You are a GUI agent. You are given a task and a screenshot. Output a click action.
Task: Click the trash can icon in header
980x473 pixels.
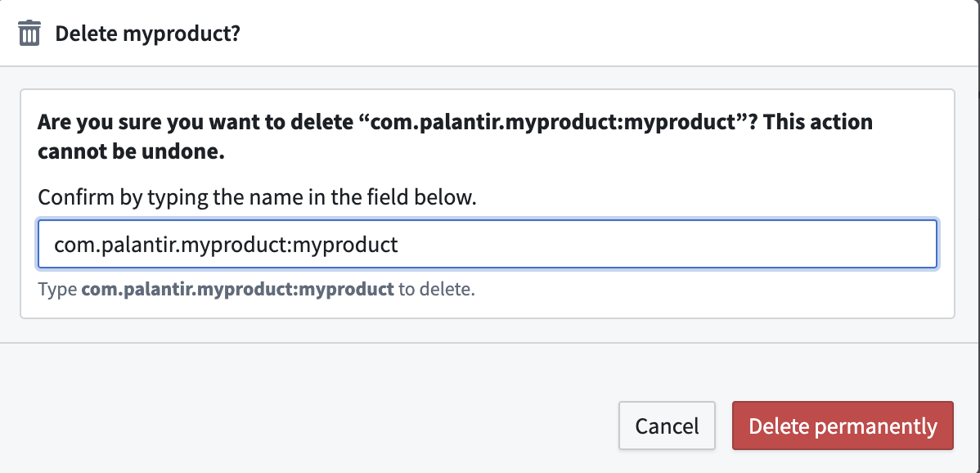(x=29, y=34)
